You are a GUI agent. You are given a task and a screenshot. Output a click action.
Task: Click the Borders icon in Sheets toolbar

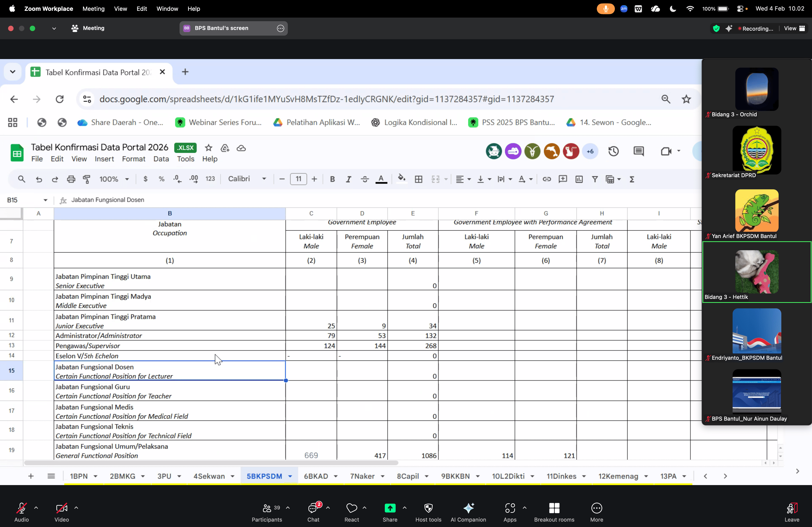coord(418,179)
